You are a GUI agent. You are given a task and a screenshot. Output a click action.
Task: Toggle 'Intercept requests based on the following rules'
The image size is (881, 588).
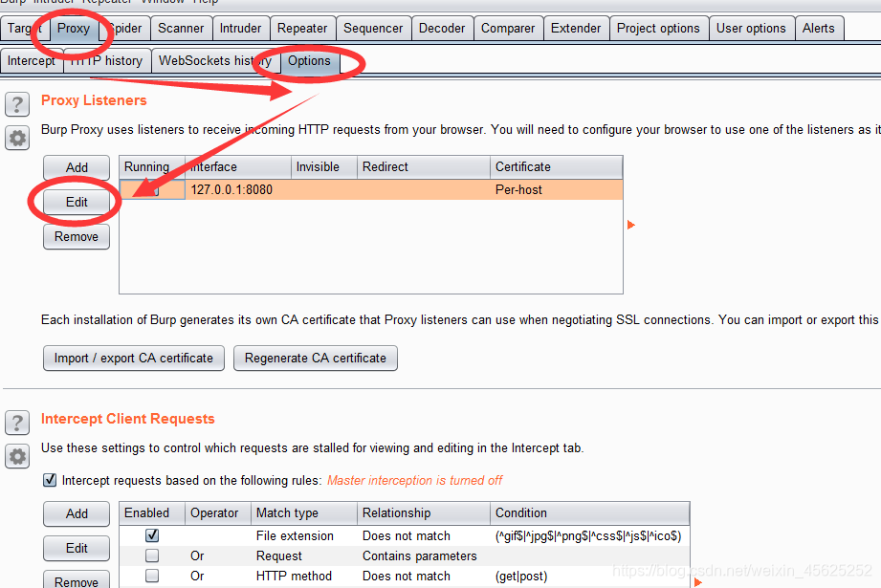pyautogui.click(x=50, y=480)
